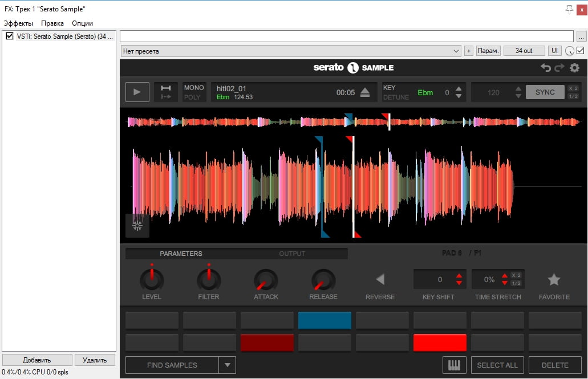
Task: Redo the action in Serato Sample
Action: 559,67
